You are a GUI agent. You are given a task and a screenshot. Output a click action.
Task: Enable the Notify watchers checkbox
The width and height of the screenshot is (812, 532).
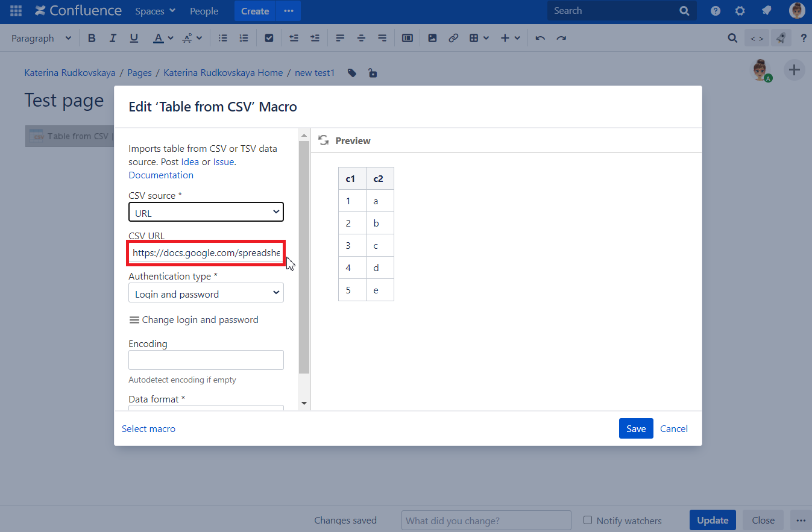[x=588, y=520]
